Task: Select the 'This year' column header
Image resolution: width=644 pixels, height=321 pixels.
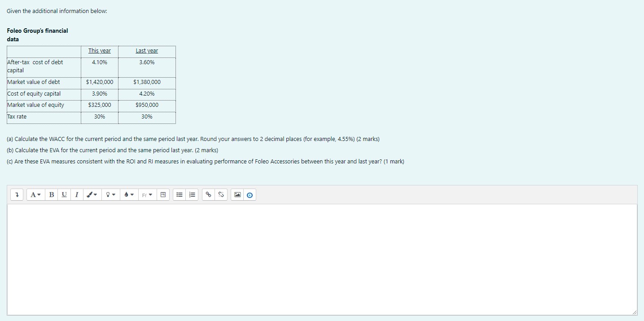Action: pos(99,51)
